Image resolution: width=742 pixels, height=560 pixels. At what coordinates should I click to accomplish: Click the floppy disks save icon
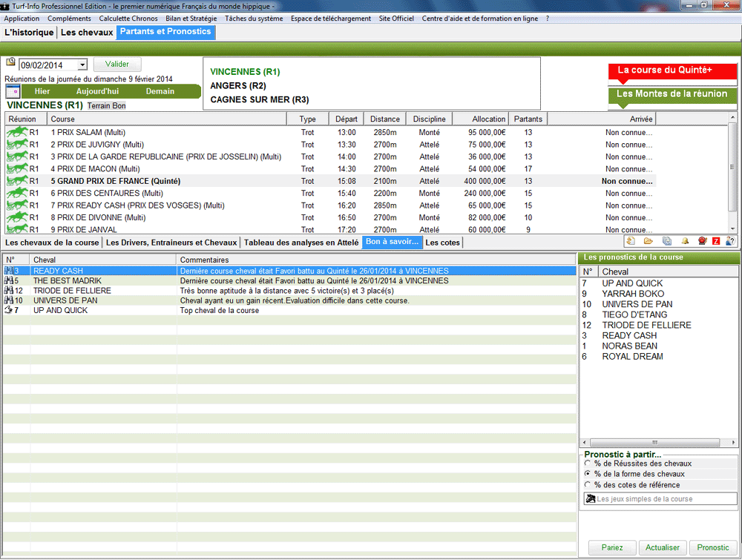click(666, 241)
